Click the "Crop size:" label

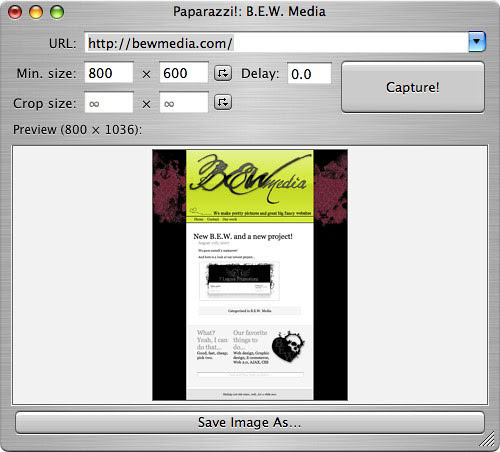click(x=45, y=103)
